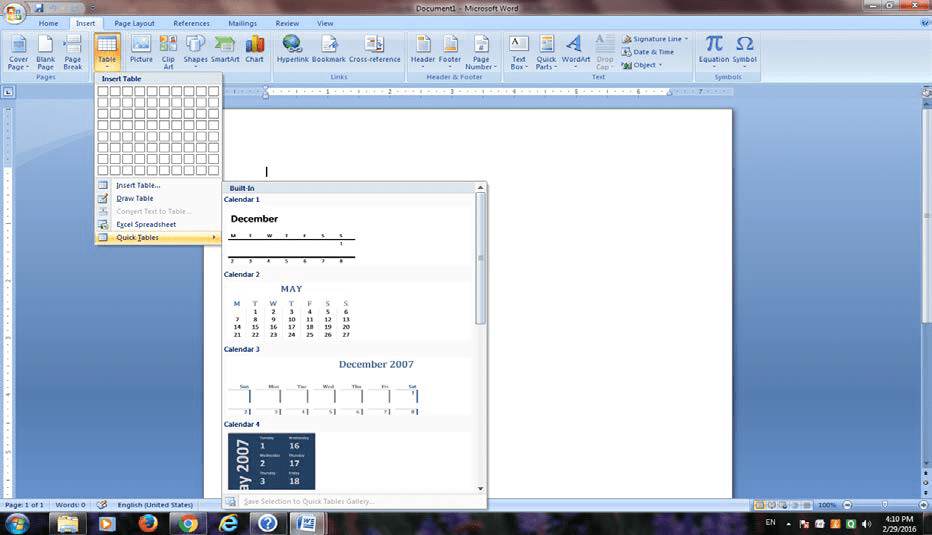Click the Drop Cap button
This screenshot has width=932, height=535.
coord(604,52)
